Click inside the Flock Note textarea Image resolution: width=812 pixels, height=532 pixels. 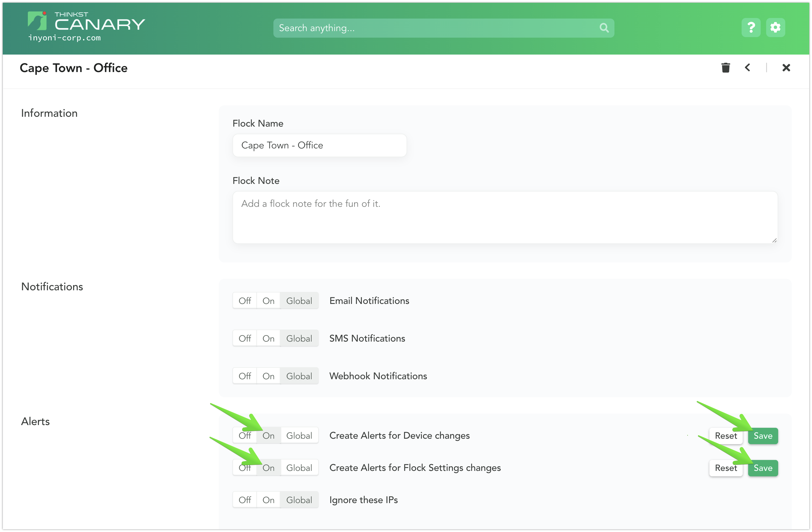coord(505,217)
